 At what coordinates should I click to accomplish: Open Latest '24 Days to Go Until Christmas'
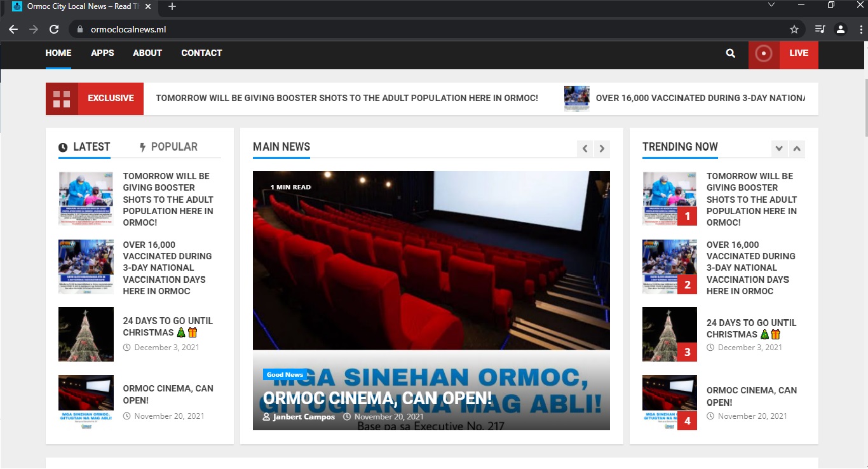168,327
